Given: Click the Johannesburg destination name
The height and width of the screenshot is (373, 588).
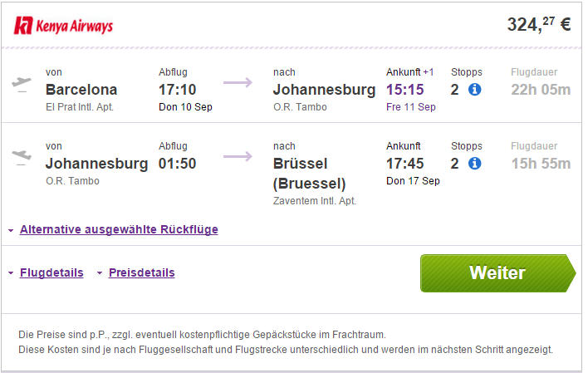Looking at the screenshot, I should point(325,90).
